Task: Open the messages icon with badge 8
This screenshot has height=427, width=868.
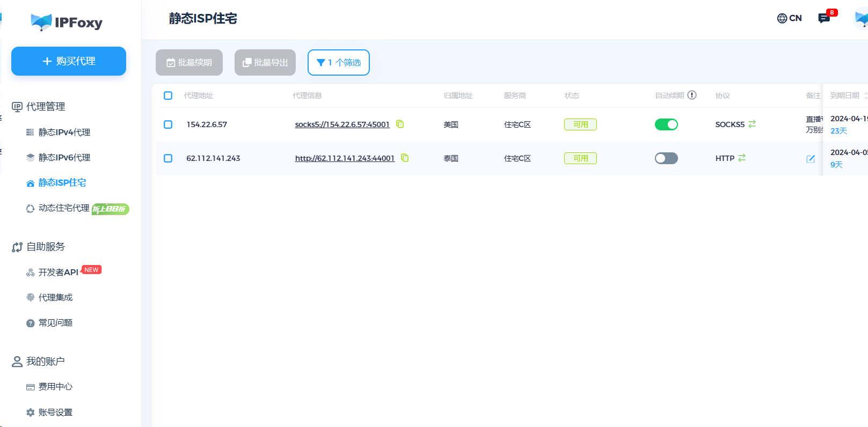Action: pos(824,18)
